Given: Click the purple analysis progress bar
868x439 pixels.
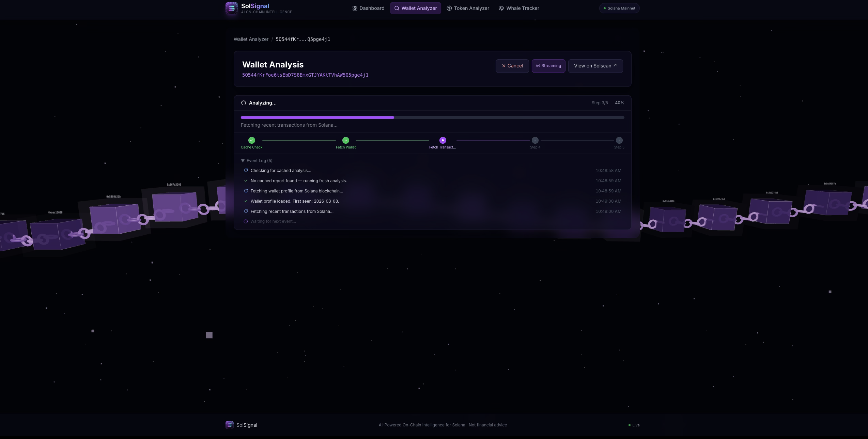Looking at the screenshot, I should coord(317,117).
